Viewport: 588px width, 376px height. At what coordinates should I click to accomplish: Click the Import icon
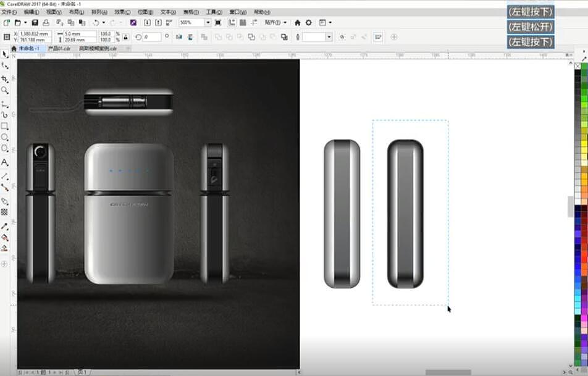148,22
